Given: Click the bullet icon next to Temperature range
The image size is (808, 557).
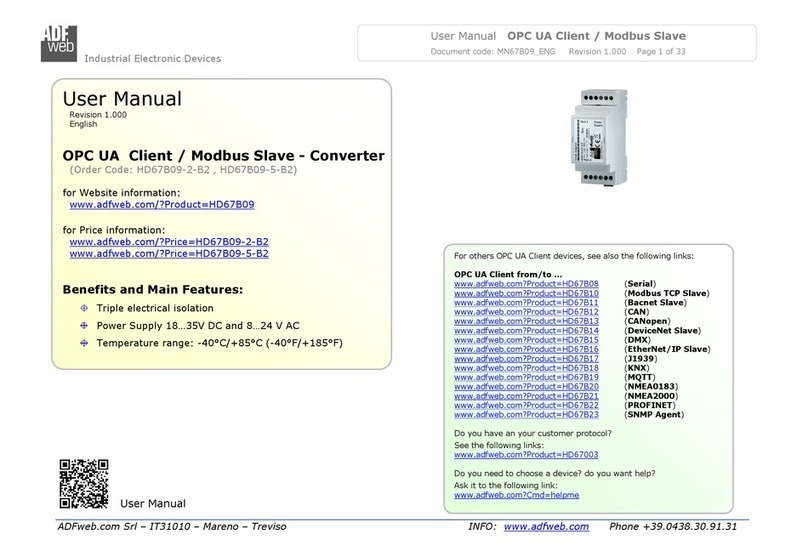Looking at the screenshot, I should pos(84,343).
